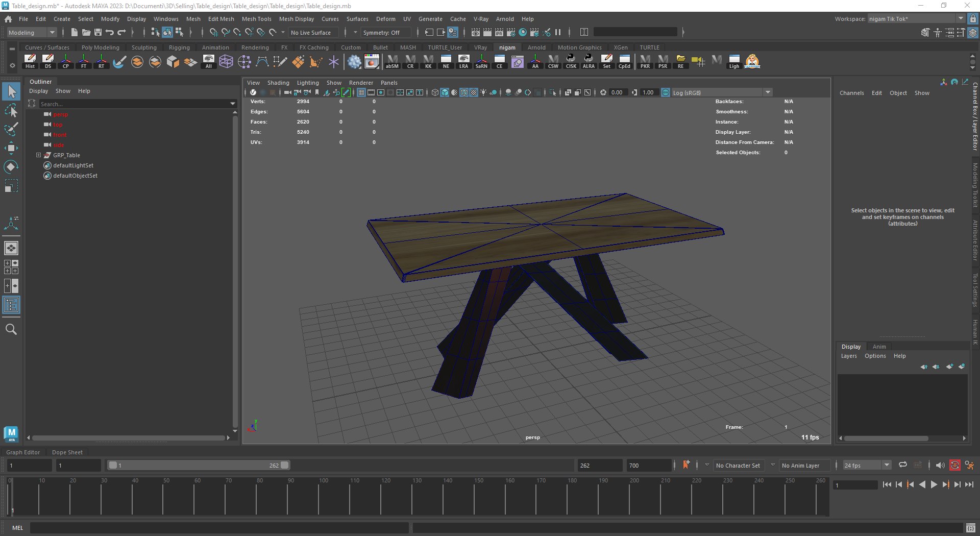
Task: Go to start of playback range
Action: [887, 485]
